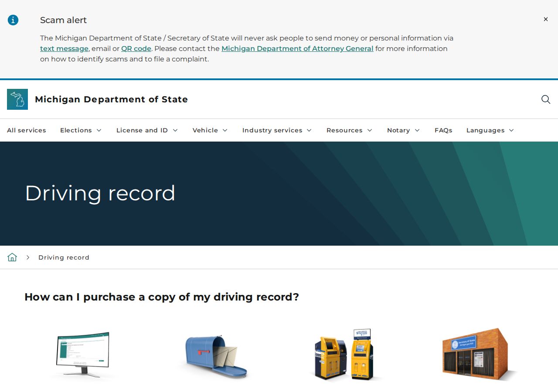Click the scam alert info icon
Viewport: 558px width, 392px height.
click(x=13, y=20)
